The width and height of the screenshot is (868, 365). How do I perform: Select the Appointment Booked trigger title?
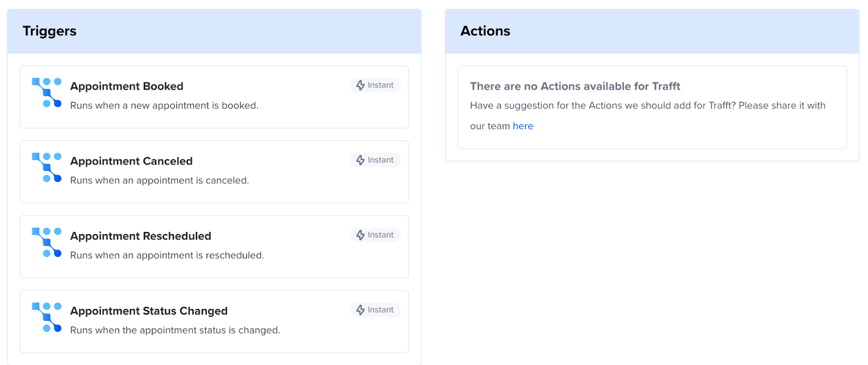coord(126,86)
